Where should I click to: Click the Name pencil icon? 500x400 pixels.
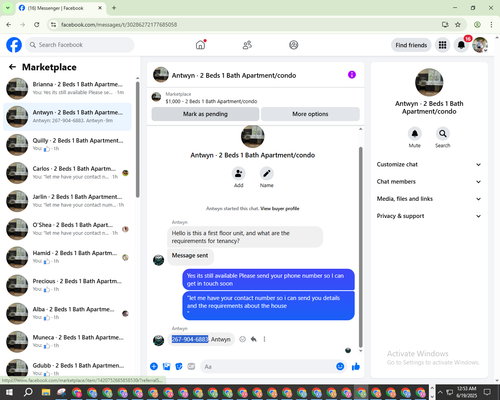267,173
